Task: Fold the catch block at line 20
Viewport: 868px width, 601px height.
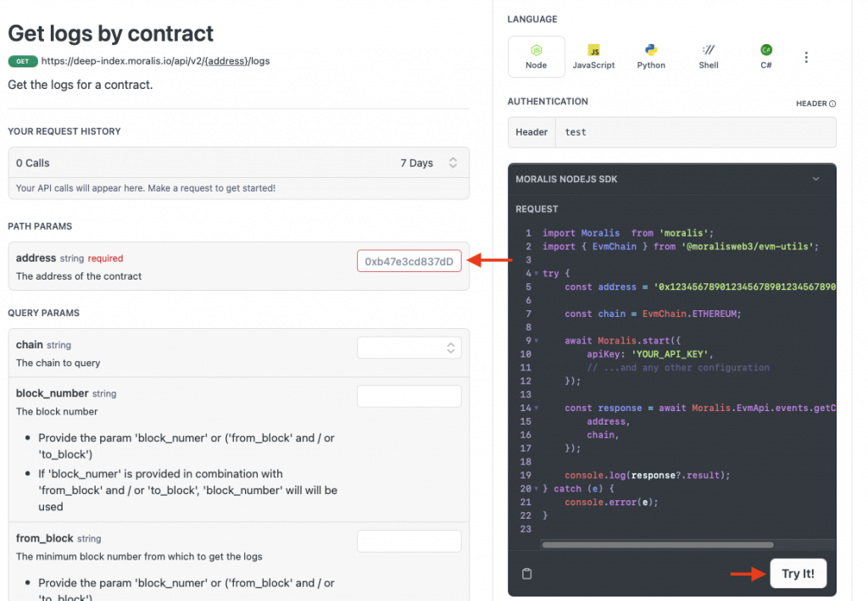Action: (x=536, y=488)
